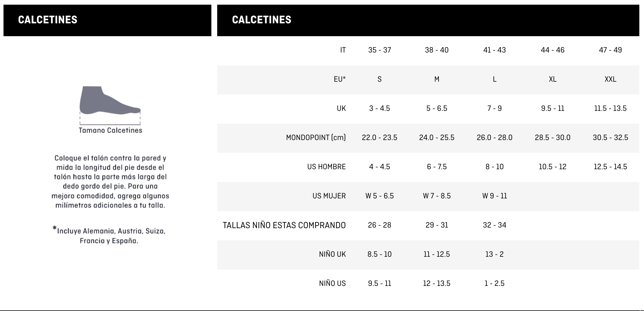The image size is (644, 311).
Task: Click the US MUJER row label
Action: [329, 196]
